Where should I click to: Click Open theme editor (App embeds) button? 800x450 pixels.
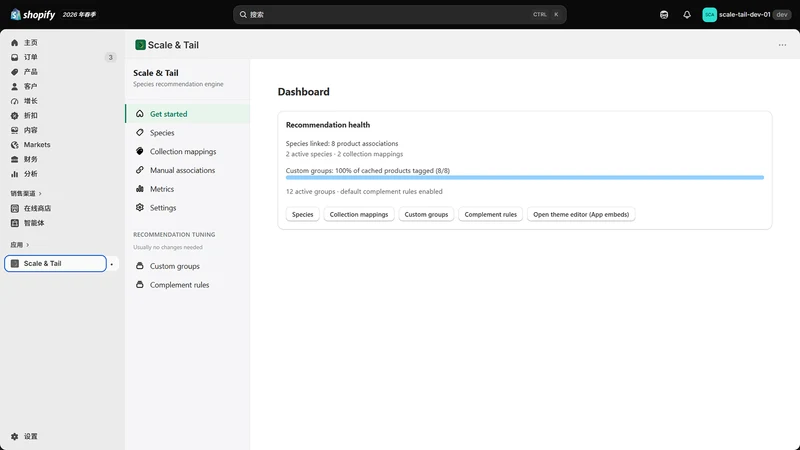click(581, 214)
